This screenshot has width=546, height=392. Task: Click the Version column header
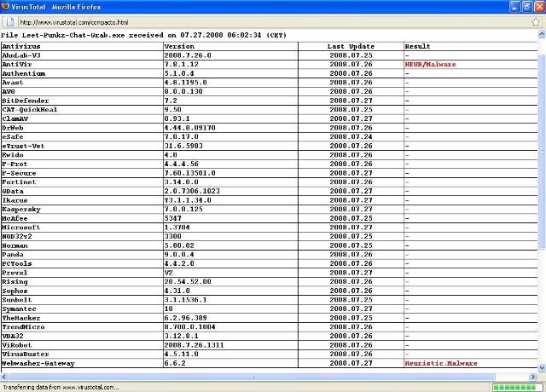(179, 46)
